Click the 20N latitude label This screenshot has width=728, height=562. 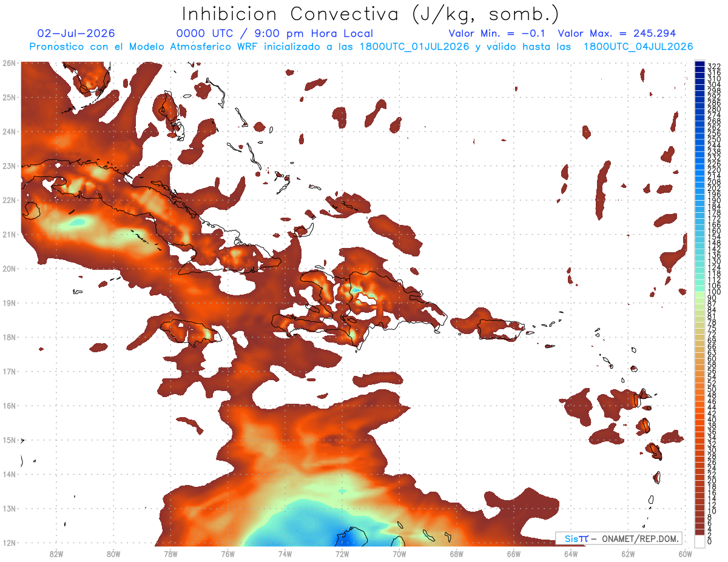point(8,269)
